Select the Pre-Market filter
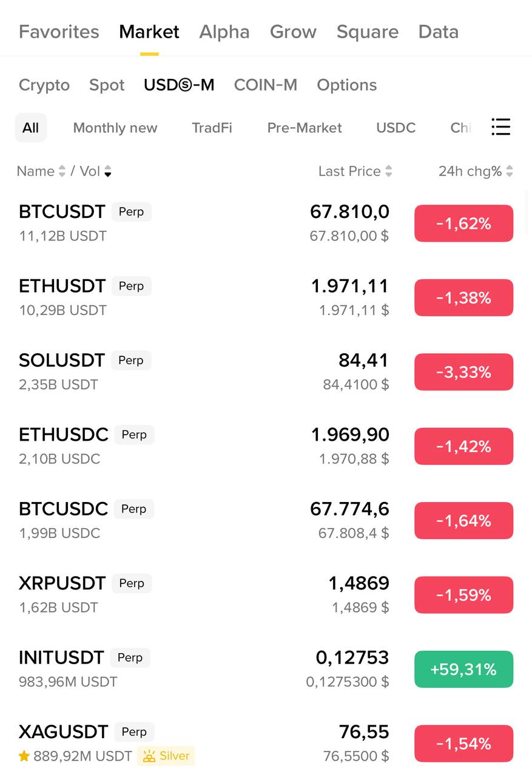Viewport: 532px width, 777px height. [305, 128]
